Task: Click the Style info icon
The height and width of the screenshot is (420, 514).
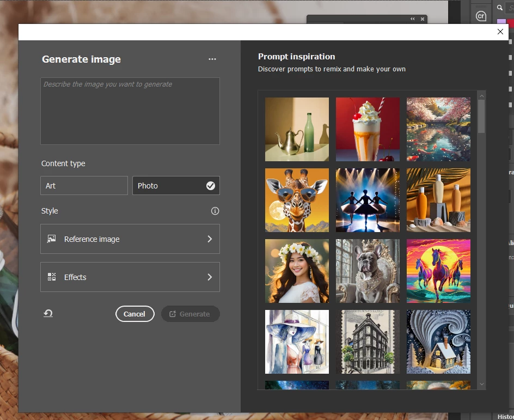Action: coord(215,211)
